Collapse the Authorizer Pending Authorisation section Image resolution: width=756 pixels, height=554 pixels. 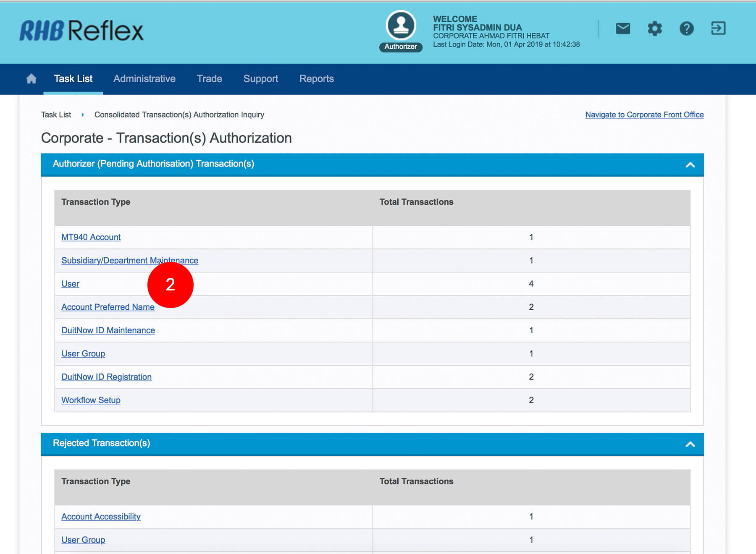[690, 165]
